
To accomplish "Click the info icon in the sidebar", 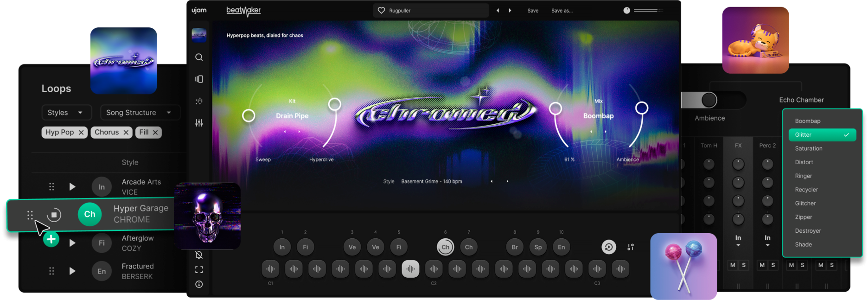I will [199, 284].
